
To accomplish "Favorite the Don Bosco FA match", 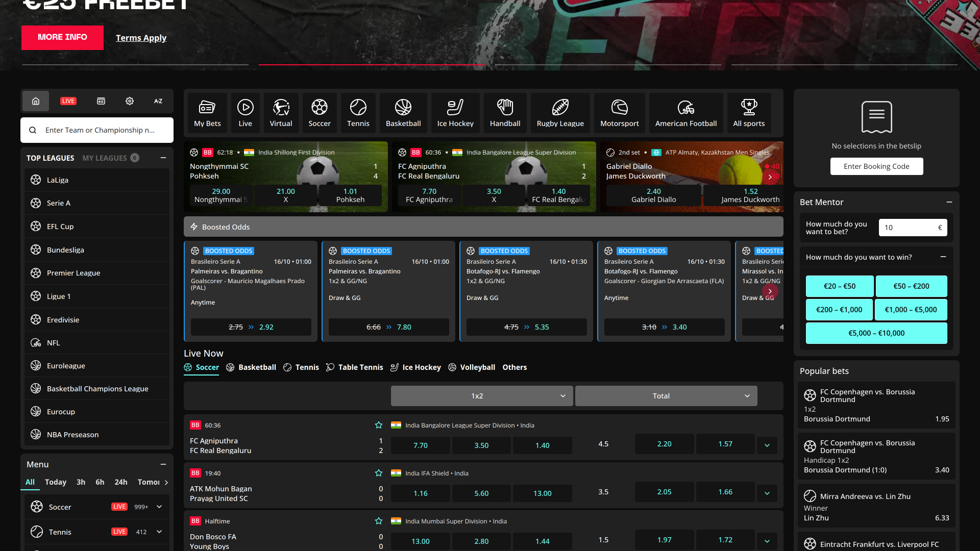I will coord(379,521).
